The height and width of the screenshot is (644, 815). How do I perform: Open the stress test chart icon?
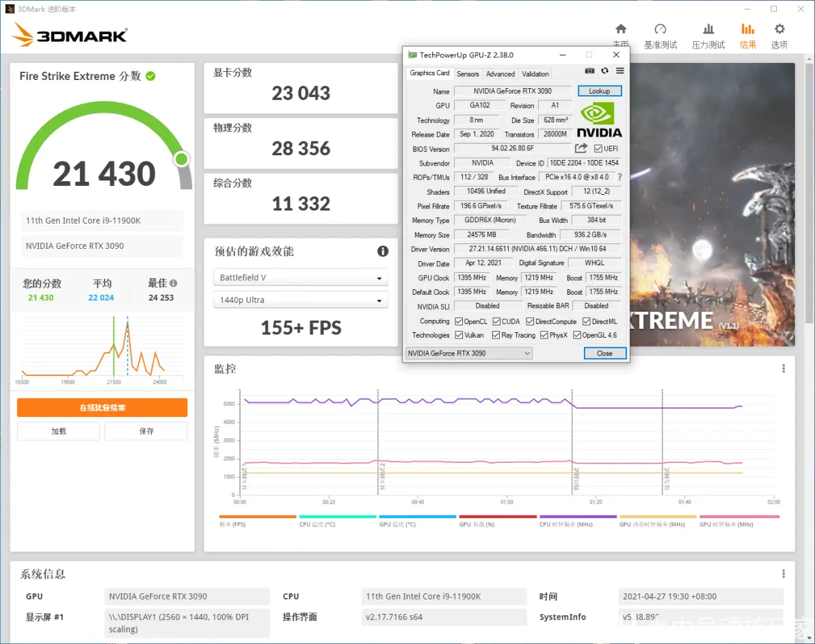[708, 29]
